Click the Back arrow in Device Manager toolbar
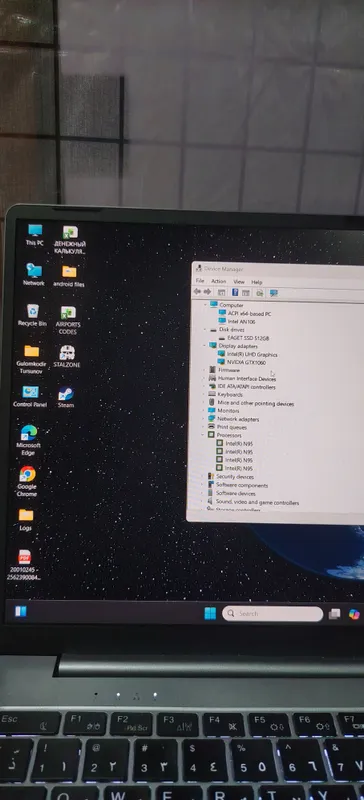This screenshot has height=800, width=364. click(197, 291)
